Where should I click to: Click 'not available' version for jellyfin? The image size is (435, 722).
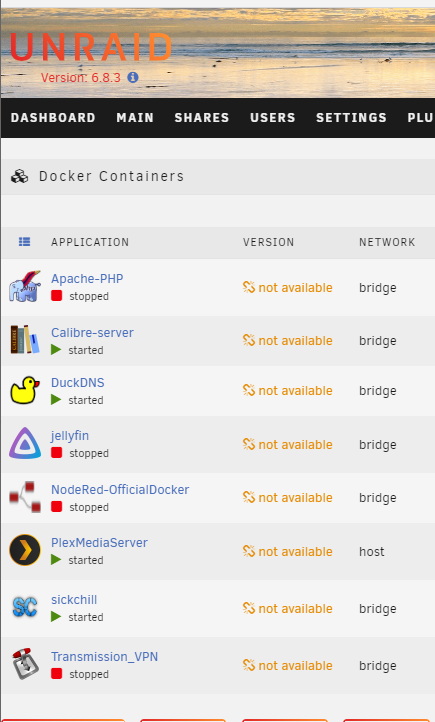288,444
